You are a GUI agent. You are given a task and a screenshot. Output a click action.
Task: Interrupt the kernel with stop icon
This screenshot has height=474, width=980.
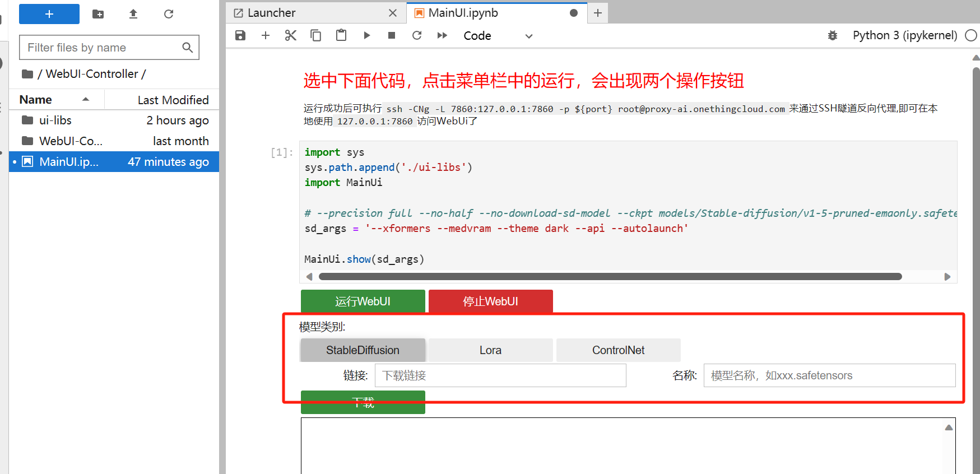coord(392,36)
